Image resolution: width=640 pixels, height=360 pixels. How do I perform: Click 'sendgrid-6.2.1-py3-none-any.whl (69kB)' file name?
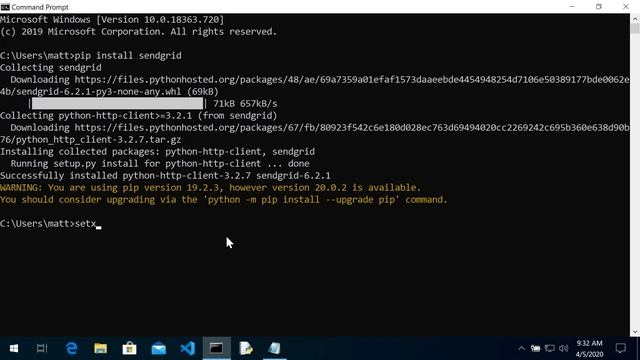click(117, 91)
